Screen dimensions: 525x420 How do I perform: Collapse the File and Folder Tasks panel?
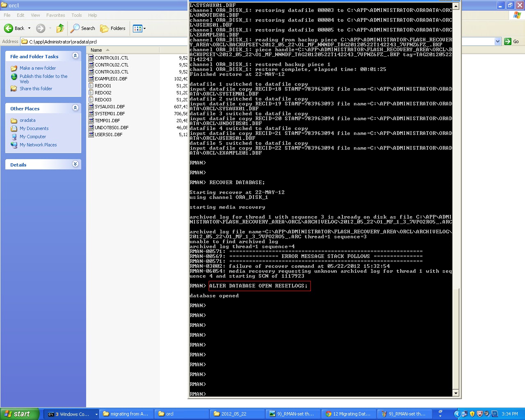pos(75,56)
